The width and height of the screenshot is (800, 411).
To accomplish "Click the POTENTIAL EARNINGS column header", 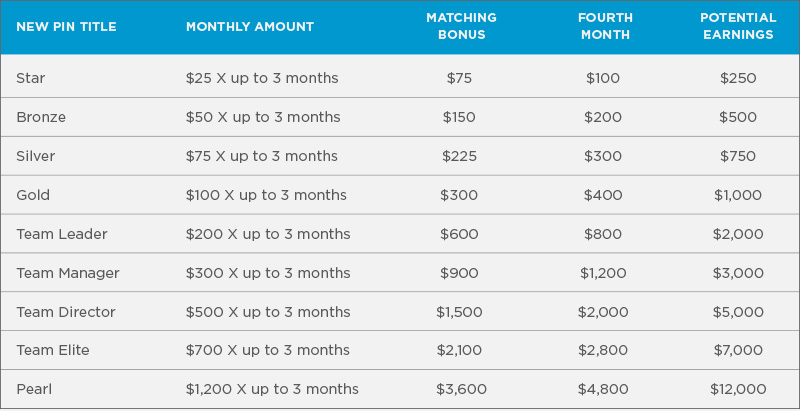I will tap(738, 26).
